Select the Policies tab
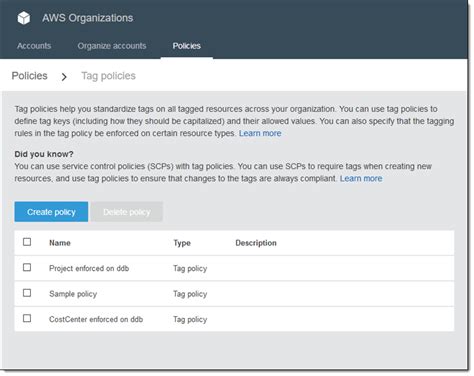 coord(186,46)
